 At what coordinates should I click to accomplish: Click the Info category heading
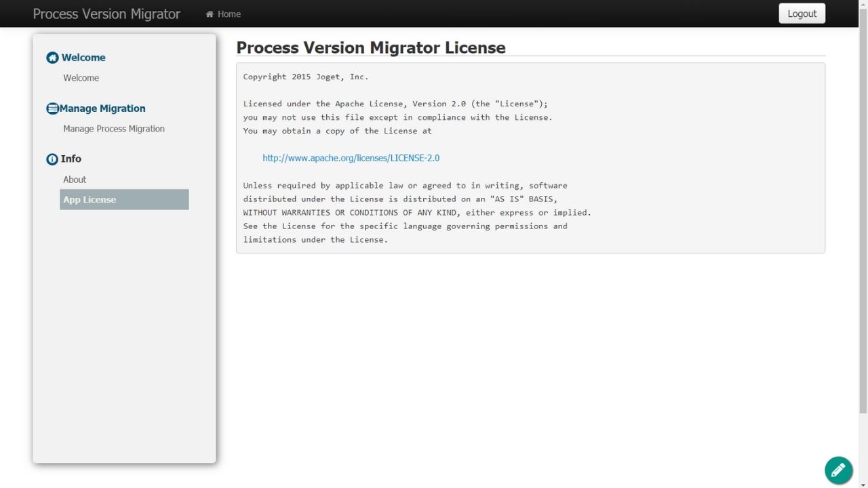71,159
